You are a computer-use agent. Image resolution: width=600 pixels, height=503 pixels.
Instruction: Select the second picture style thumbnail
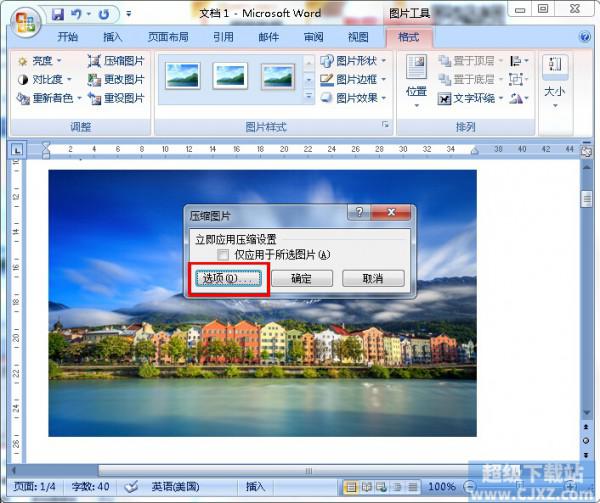(230, 76)
